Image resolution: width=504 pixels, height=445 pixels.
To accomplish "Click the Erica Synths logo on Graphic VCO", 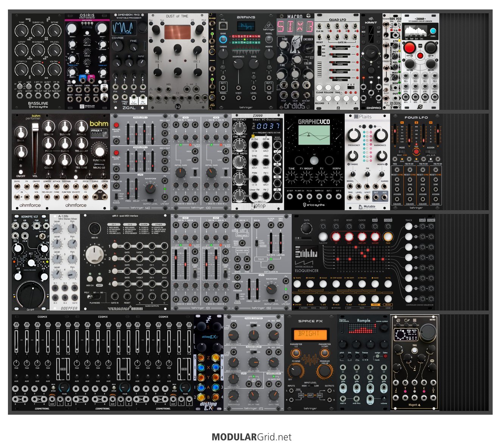I will 314,205.
